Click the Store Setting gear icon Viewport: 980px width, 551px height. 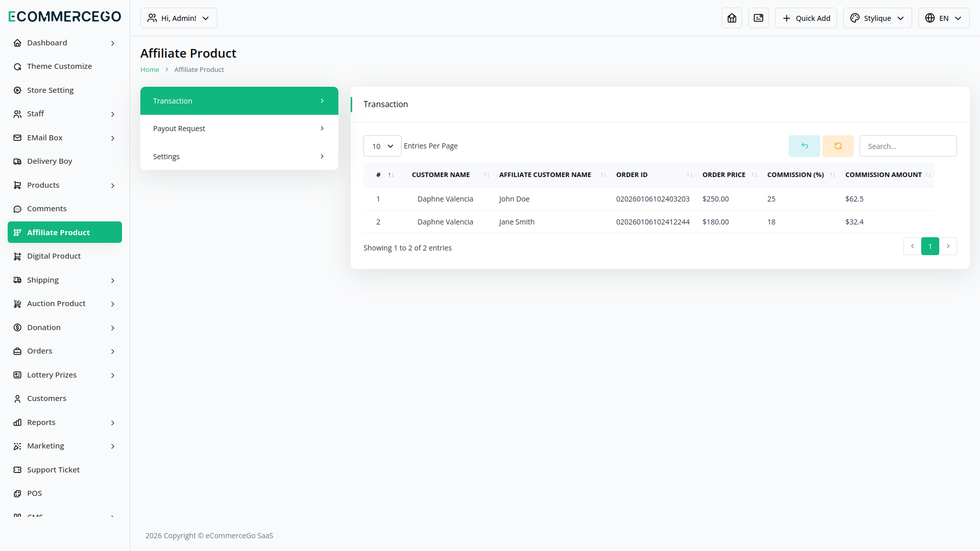(x=17, y=90)
